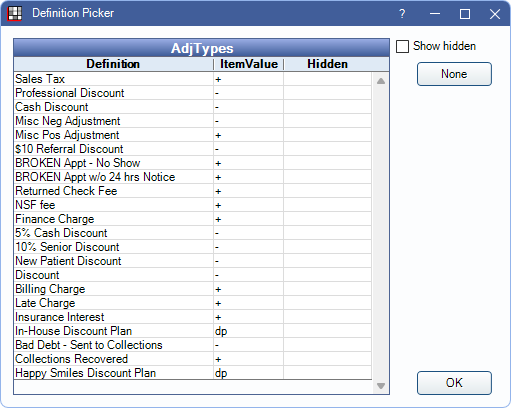Choose Misc Neg Adjustment from the list

click(193, 121)
